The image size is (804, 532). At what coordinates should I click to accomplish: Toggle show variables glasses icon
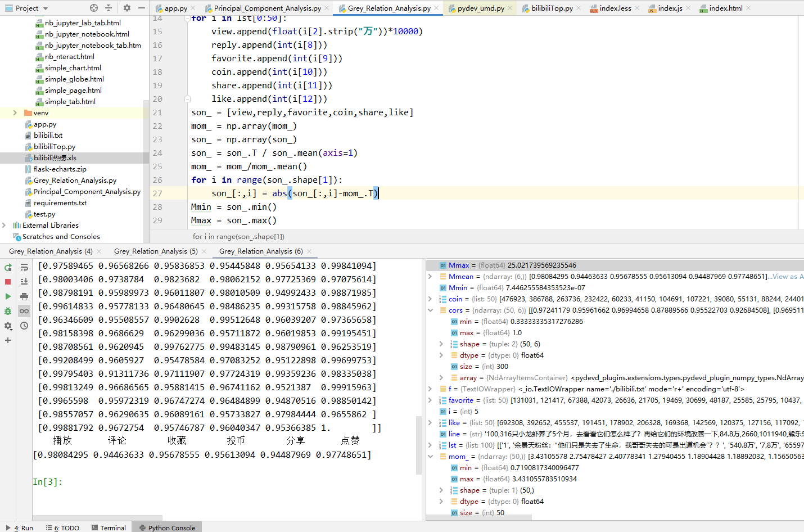pos(24,311)
